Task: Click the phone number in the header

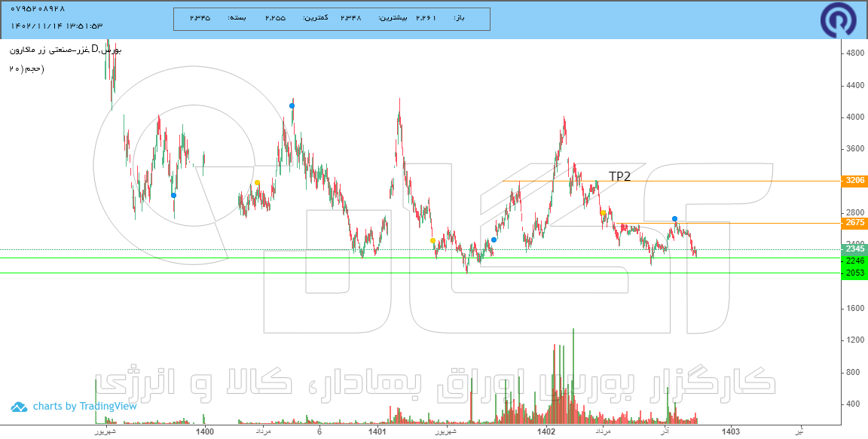Action: (38, 9)
